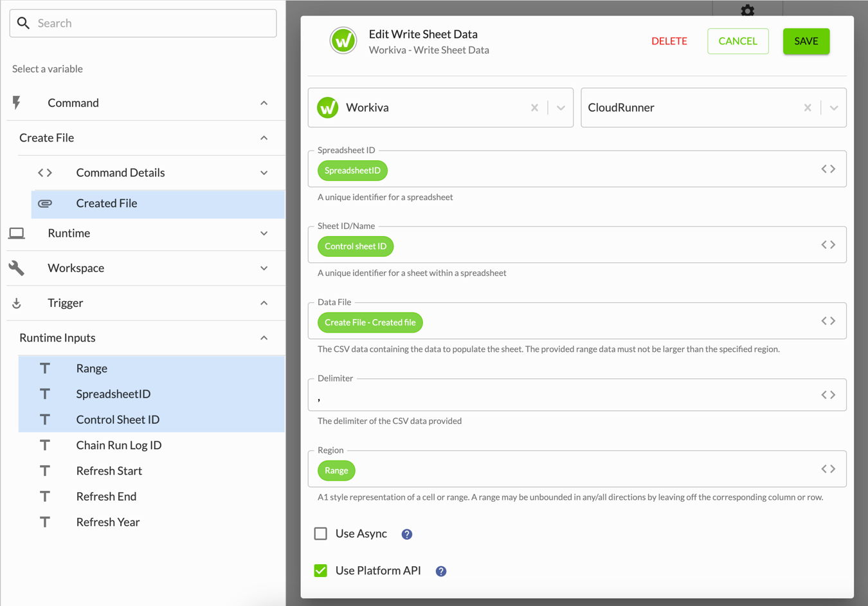
Task: Click the Command lightning bolt icon
Action: coord(17,103)
